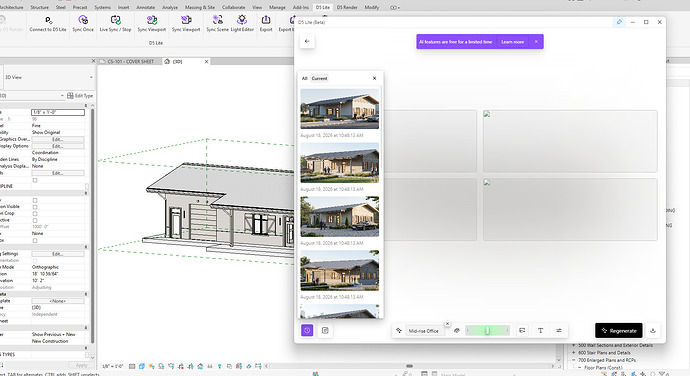Click the View Scale 1/8" = 1'-0" field
Image resolution: width=690 pixels, height=376 pixels.
pos(58,112)
